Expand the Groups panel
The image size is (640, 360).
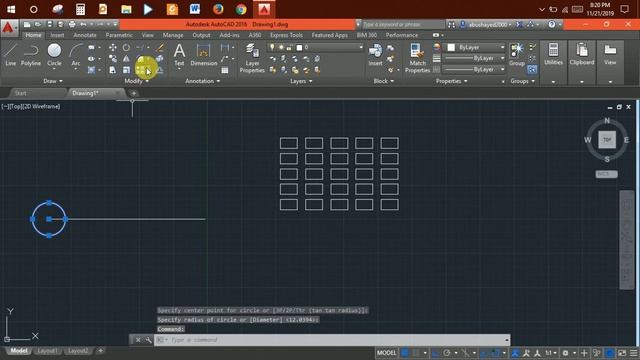click(x=522, y=81)
